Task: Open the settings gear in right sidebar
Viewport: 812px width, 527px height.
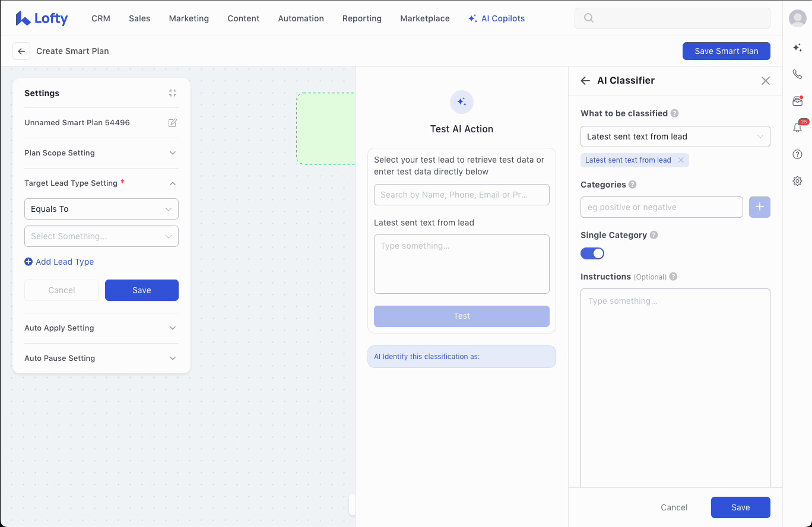Action: pos(797,181)
